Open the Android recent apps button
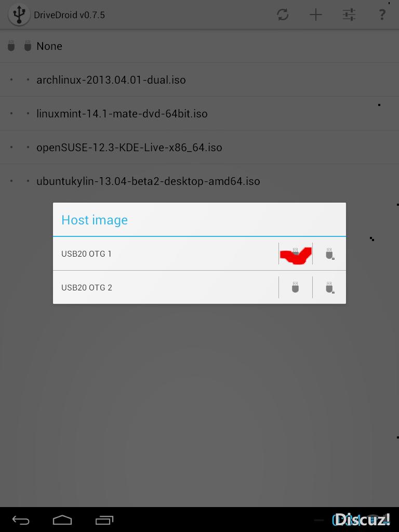This screenshot has height=532, width=399. point(104,520)
